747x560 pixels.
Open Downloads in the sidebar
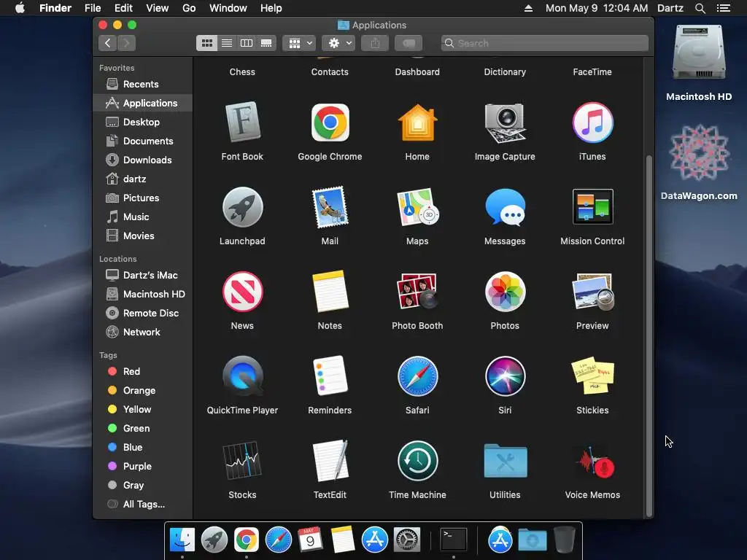coord(143,160)
